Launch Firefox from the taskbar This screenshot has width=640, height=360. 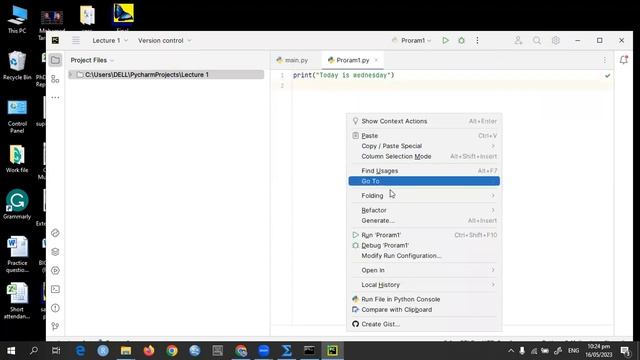(x=149, y=351)
